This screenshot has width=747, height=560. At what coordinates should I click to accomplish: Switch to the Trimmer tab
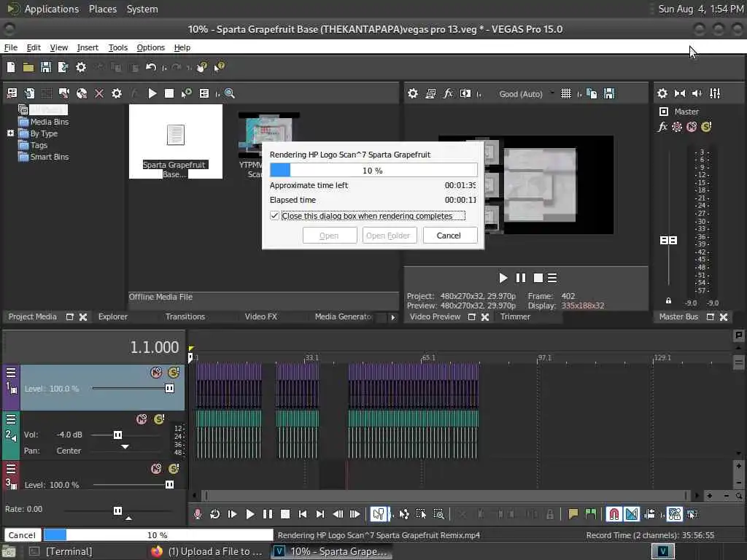tap(515, 316)
